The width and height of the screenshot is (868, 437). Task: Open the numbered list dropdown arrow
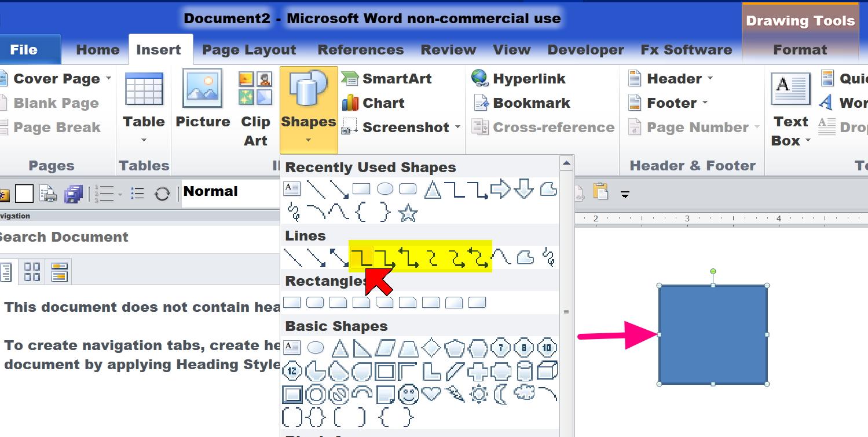(x=120, y=194)
